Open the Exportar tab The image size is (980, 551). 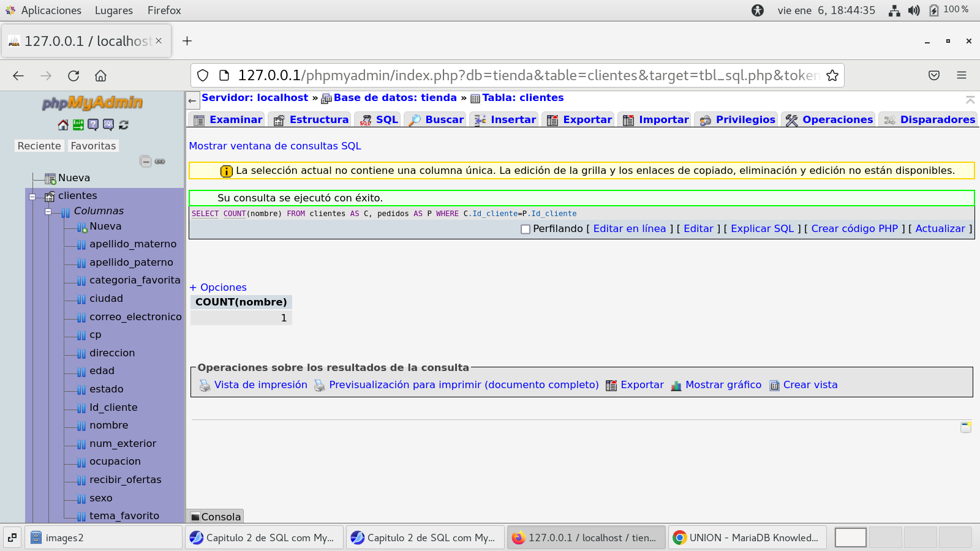point(579,120)
